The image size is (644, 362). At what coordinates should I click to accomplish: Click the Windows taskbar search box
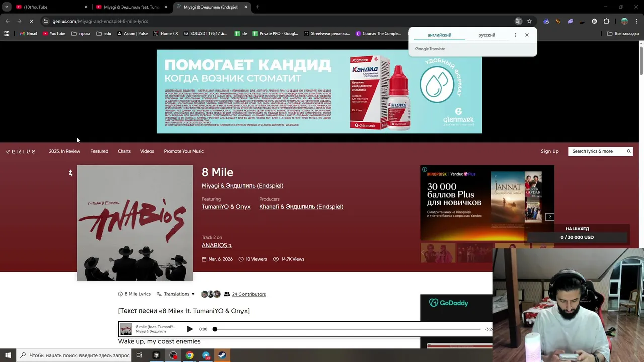coord(74,355)
